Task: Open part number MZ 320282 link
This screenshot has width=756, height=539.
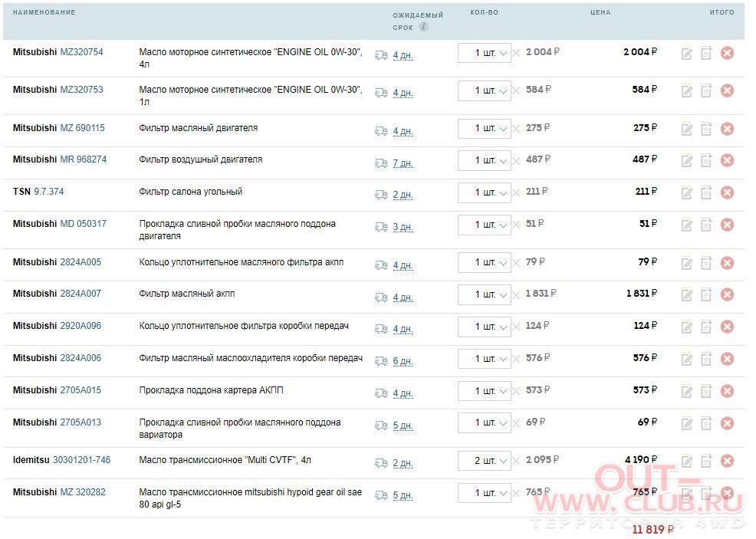Action: click(83, 492)
